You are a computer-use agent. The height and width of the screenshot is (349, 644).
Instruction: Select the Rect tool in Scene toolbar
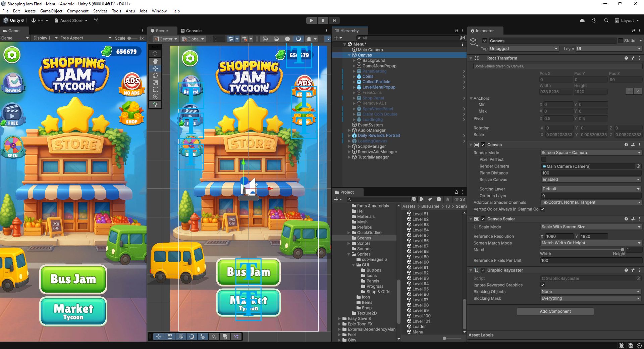[155, 90]
